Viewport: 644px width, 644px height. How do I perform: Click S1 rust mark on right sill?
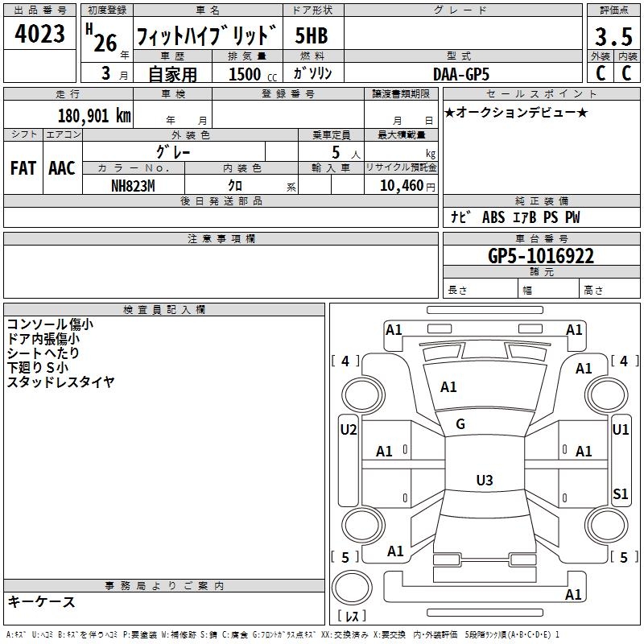click(620, 494)
